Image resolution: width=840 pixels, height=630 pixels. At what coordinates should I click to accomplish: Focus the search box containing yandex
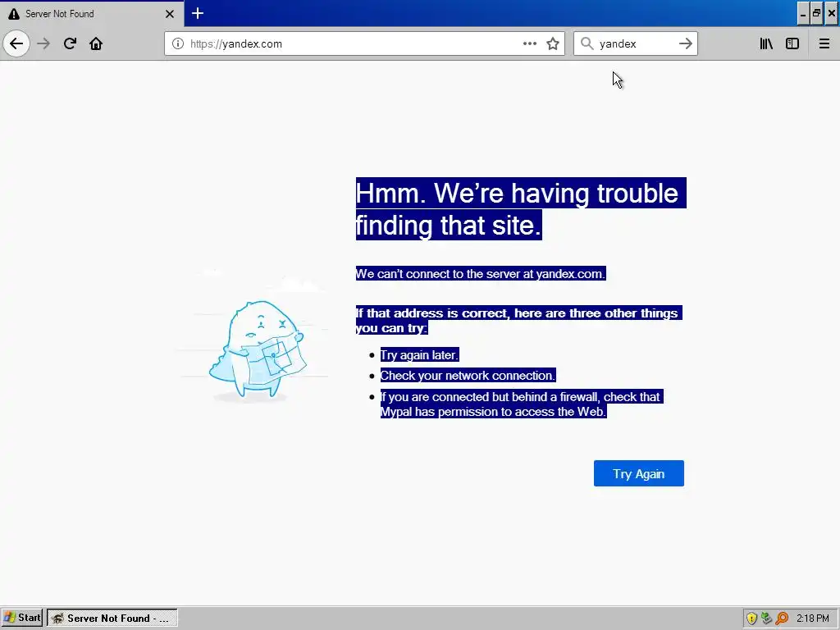point(635,43)
